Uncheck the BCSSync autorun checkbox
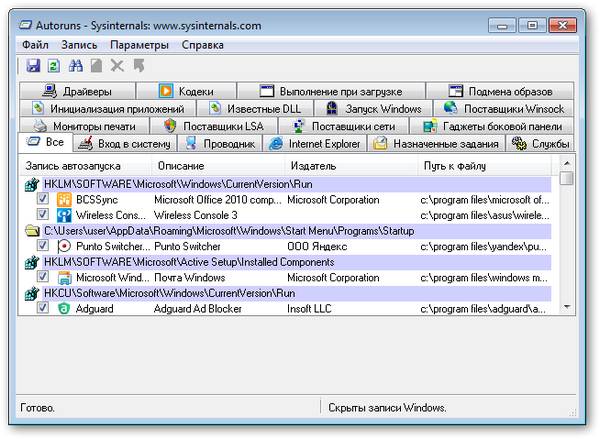This screenshot has width=600, height=439. (43, 199)
